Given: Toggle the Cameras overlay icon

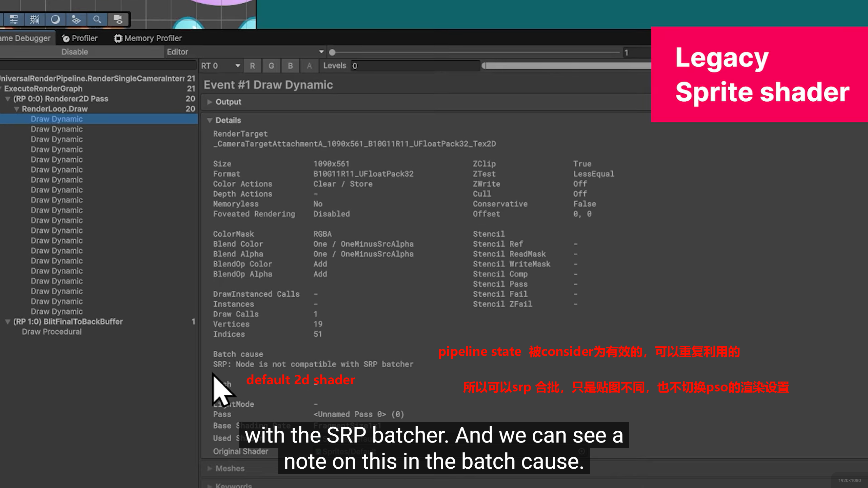Looking at the screenshot, I should 118,19.
